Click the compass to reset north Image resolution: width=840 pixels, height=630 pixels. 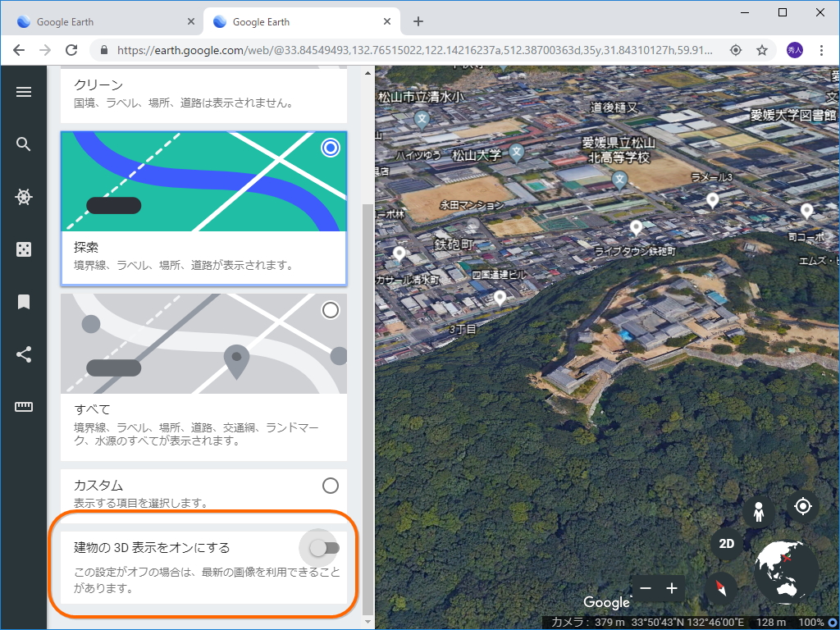(721, 587)
